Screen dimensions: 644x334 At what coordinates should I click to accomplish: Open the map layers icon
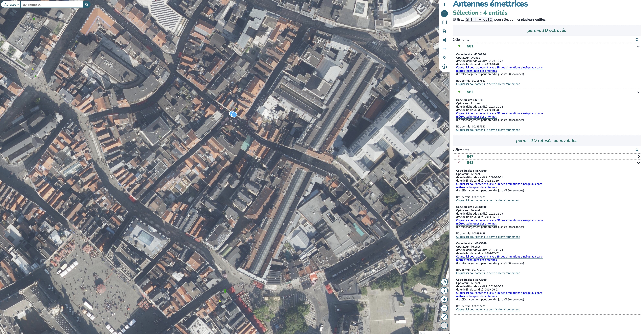pos(444,23)
